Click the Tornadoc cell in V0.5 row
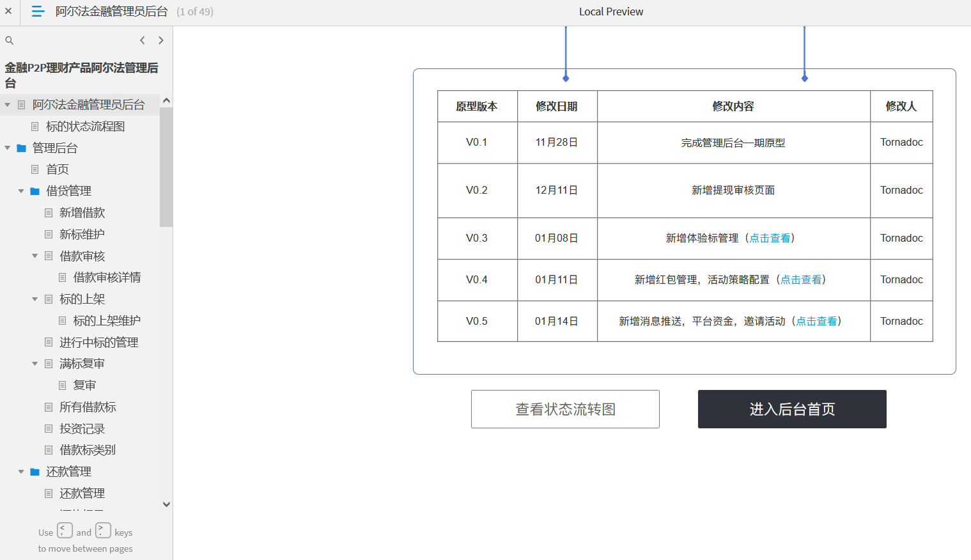Screen dimensions: 971x560 pos(901,321)
